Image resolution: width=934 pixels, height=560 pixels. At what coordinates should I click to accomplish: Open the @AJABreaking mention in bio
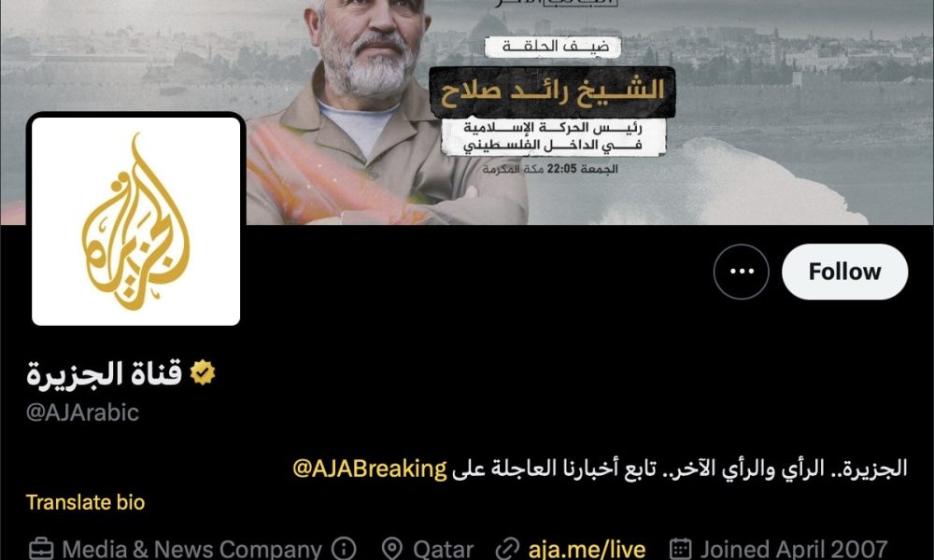tap(369, 469)
